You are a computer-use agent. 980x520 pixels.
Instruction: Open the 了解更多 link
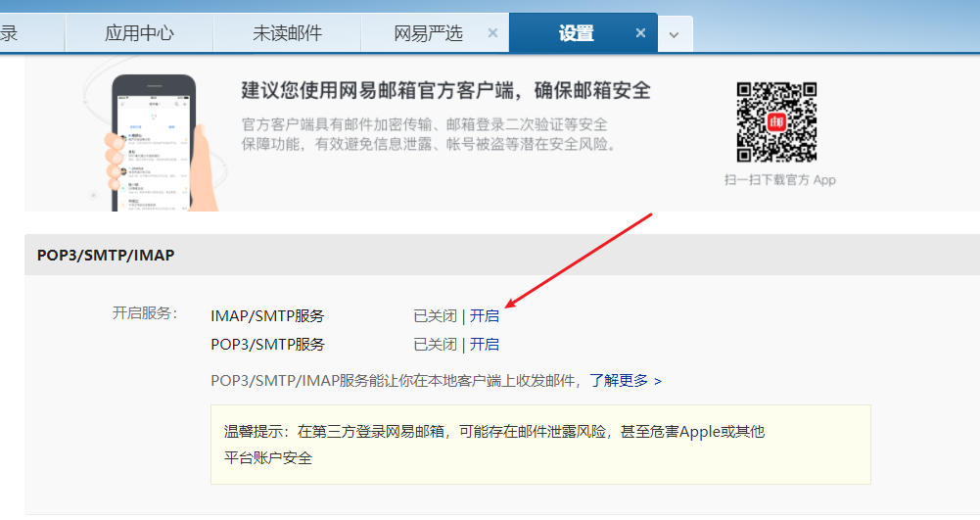point(625,380)
